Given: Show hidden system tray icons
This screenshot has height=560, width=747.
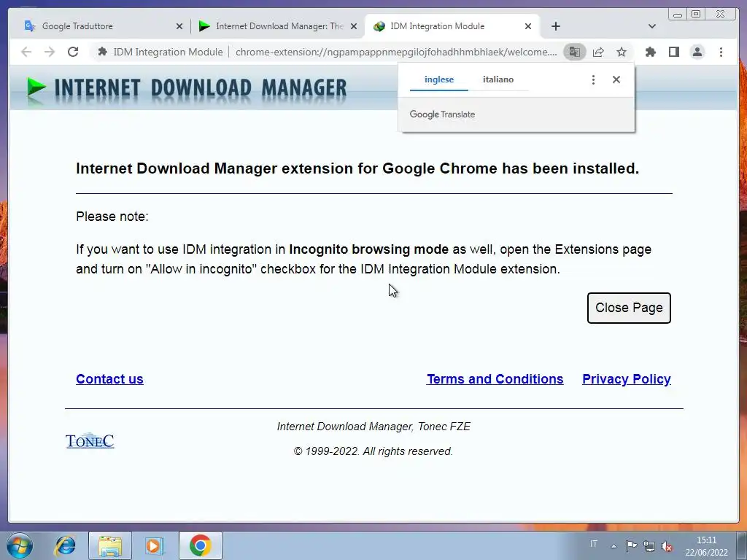Looking at the screenshot, I should pos(614,546).
